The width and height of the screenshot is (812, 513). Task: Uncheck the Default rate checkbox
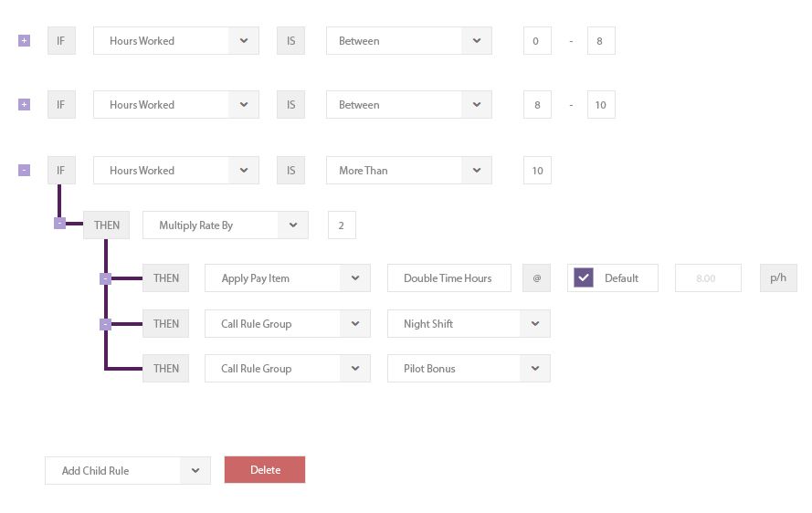click(583, 278)
